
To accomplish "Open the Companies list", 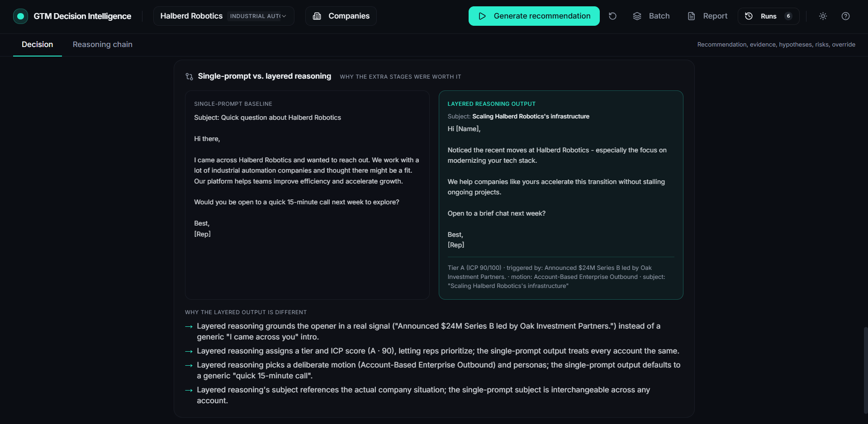I will coord(341,16).
